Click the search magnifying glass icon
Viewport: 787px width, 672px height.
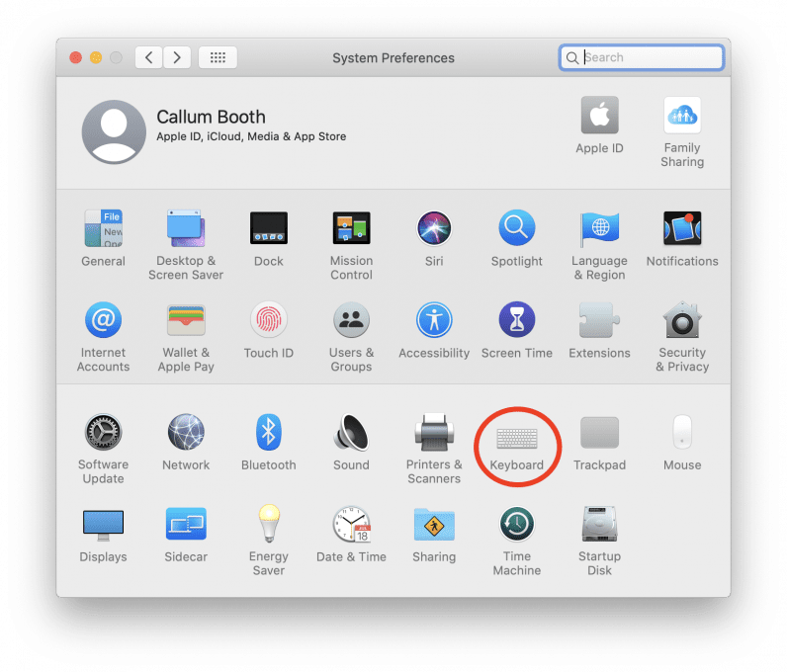[572, 57]
